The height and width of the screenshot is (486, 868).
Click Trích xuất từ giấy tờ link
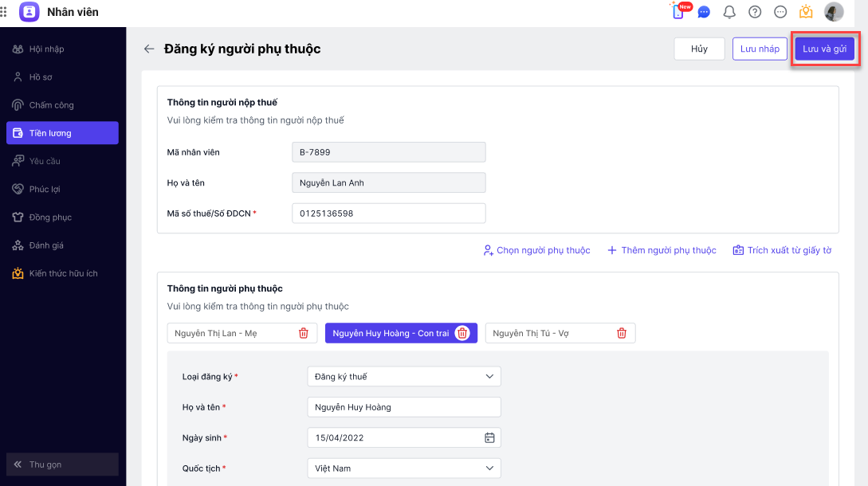pos(782,250)
